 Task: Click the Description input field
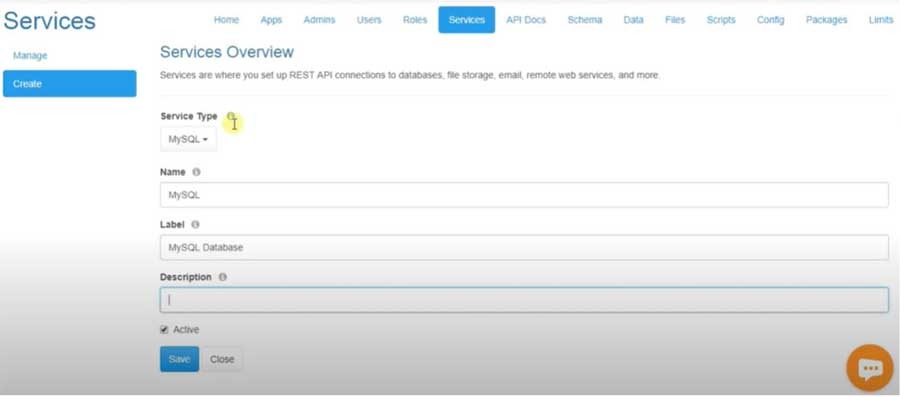point(524,299)
